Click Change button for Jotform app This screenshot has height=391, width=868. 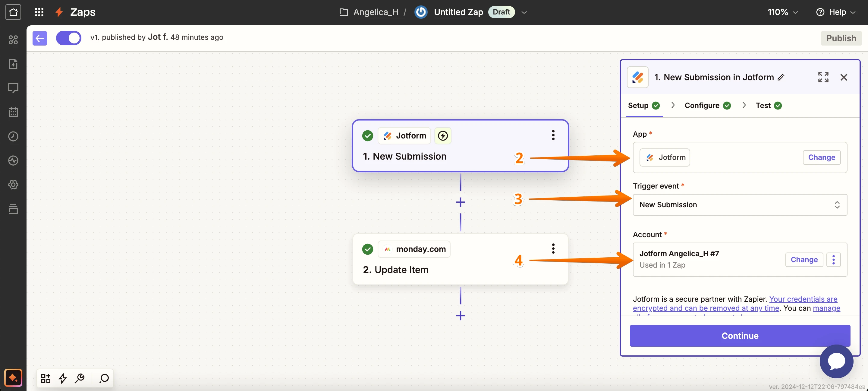821,157
